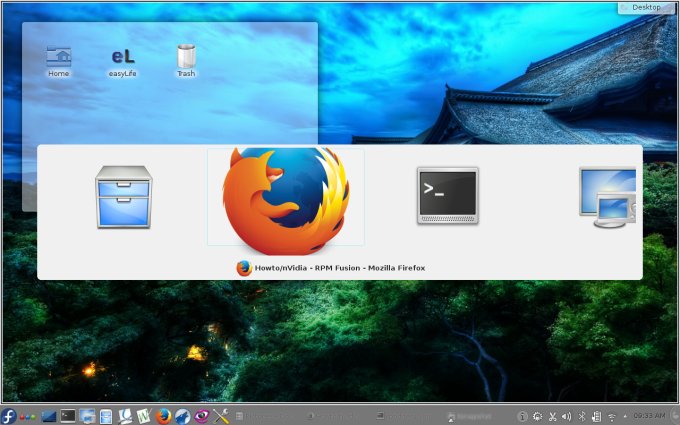Open the gear updates icon in the tray

pyautogui.click(x=537, y=417)
